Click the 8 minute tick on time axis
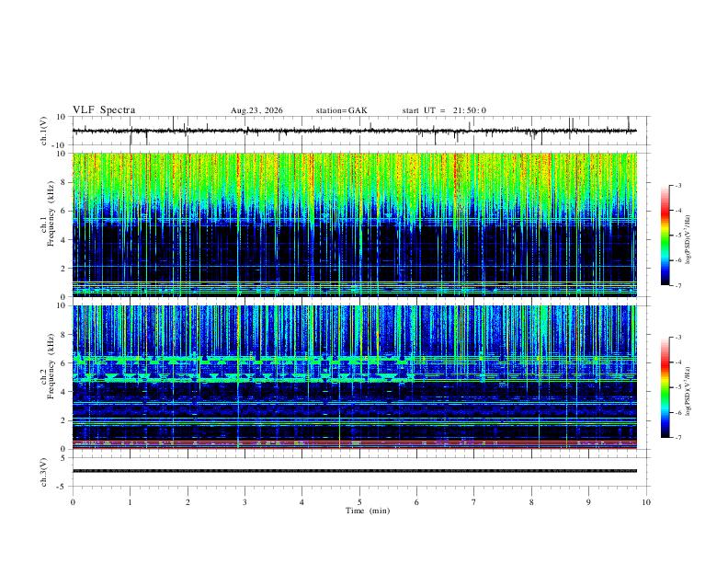 (531, 502)
